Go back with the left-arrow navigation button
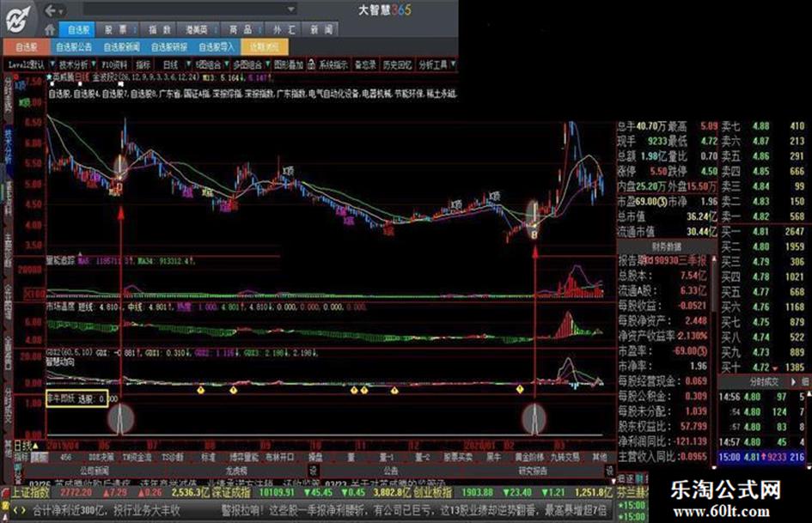The height and width of the screenshot is (523, 812). tap(51, 9)
